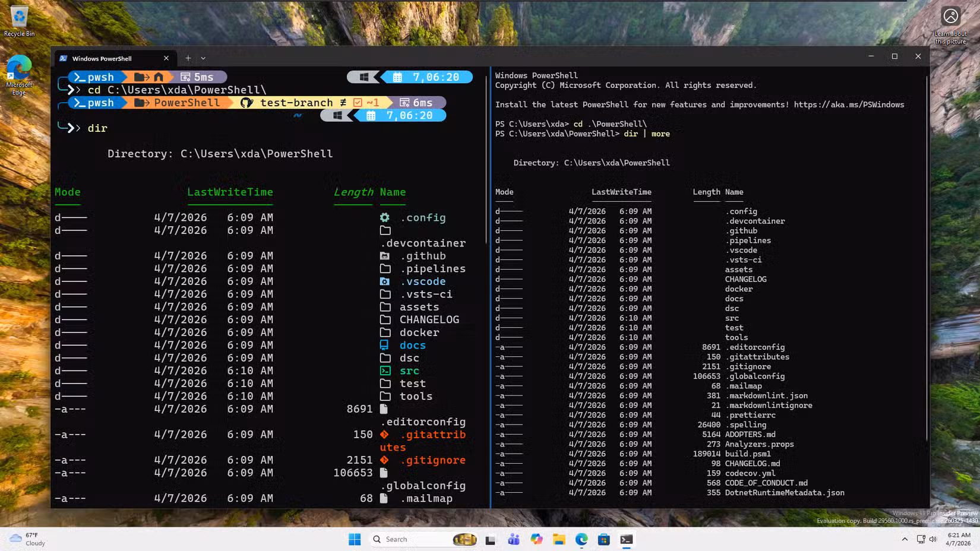Click the Terminal taskbar icon

pyautogui.click(x=627, y=539)
